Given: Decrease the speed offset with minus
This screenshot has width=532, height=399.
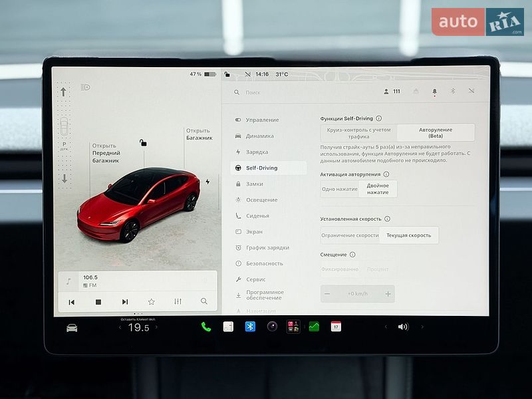Looking at the screenshot, I should [327, 294].
